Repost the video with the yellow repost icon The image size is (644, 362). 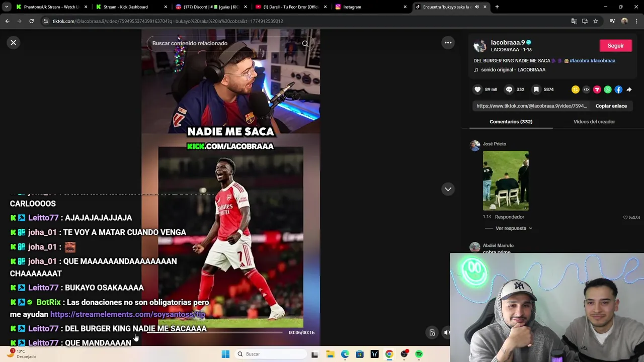pyautogui.click(x=576, y=89)
